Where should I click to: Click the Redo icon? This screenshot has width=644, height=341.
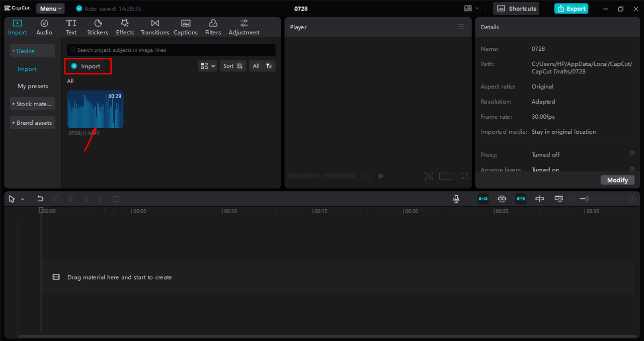click(56, 199)
